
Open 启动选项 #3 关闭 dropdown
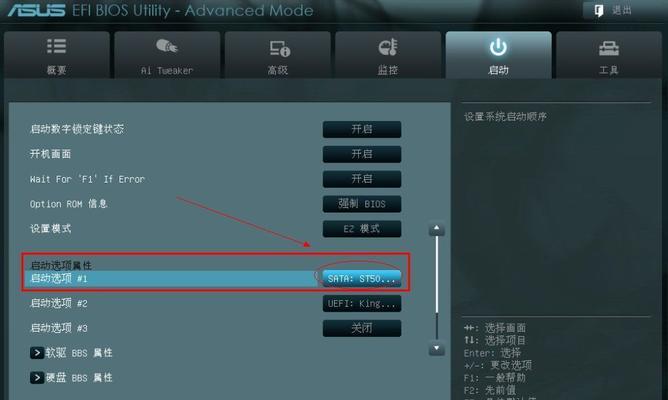point(362,328)
